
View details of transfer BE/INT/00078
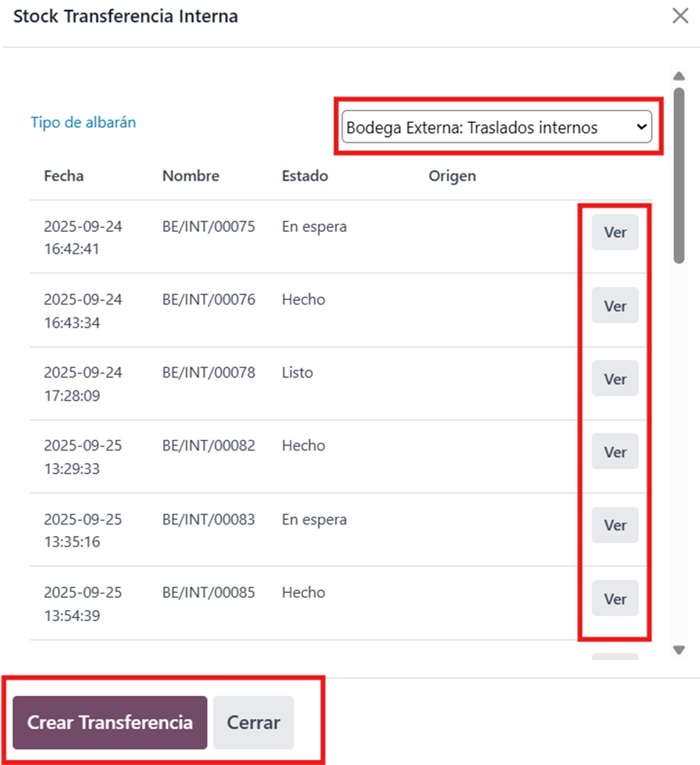point(615,379)
